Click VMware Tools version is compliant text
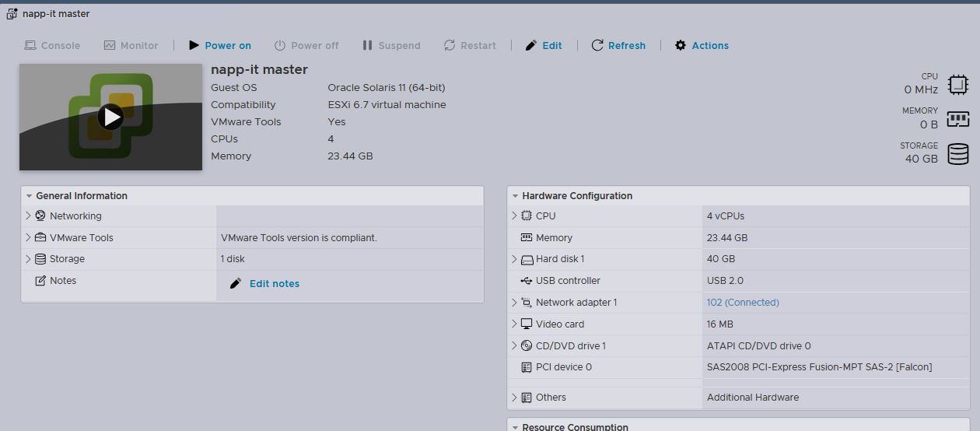Image resolution: width=980 pixels, height=431 pixels. 299,238
